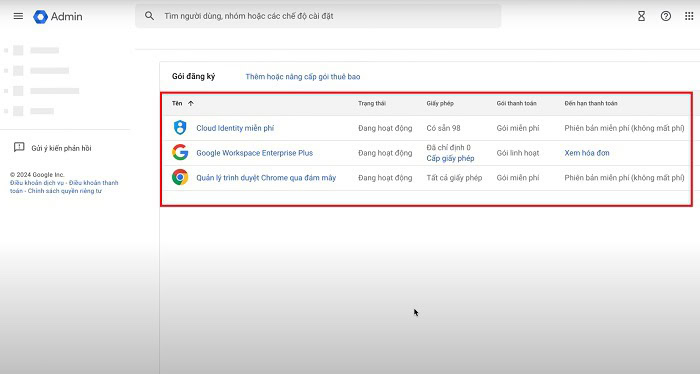Open Google Workspace Enterprise Plus

tap(254, 153)
